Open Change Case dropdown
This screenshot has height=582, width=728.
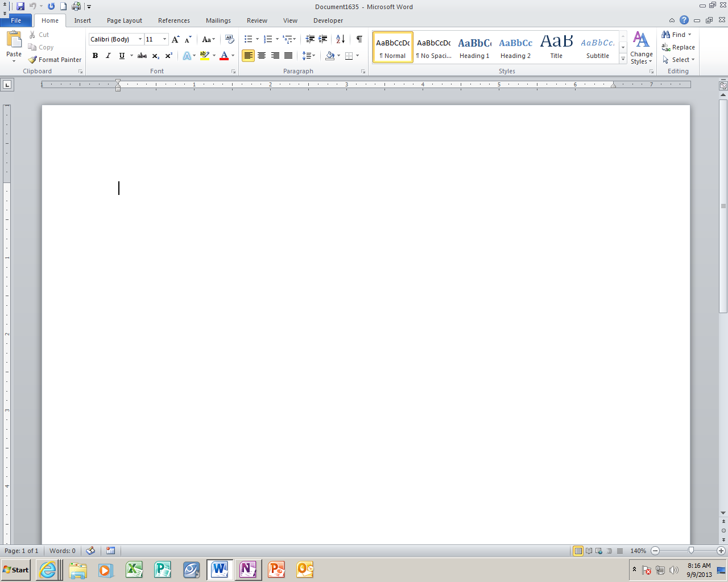pos(209,39)
